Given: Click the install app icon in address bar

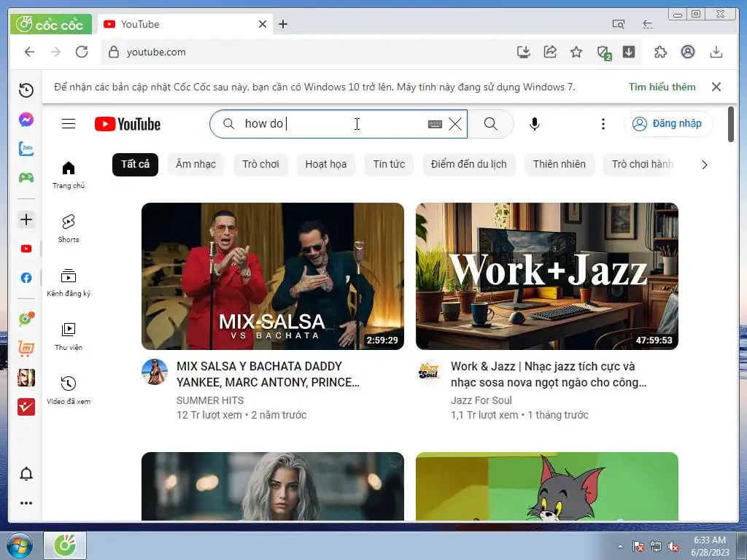Looking at the screenshot, I should (x=524, y=52).
